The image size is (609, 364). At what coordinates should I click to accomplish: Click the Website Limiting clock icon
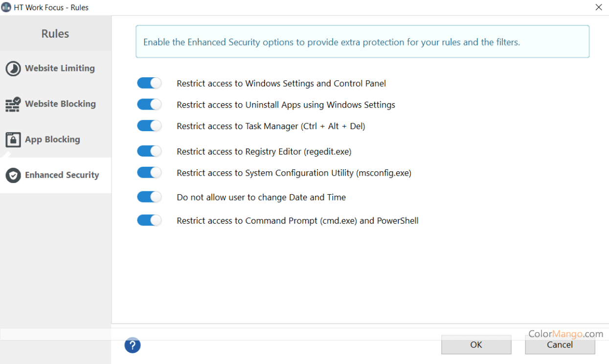[13, 68]
